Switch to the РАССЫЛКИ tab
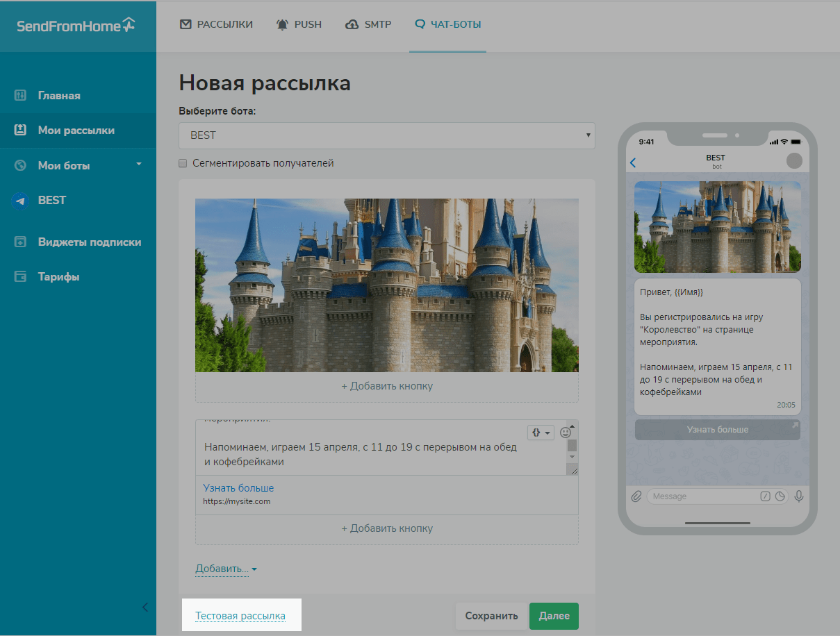The image size is (840, 636). tap(216, 24)
